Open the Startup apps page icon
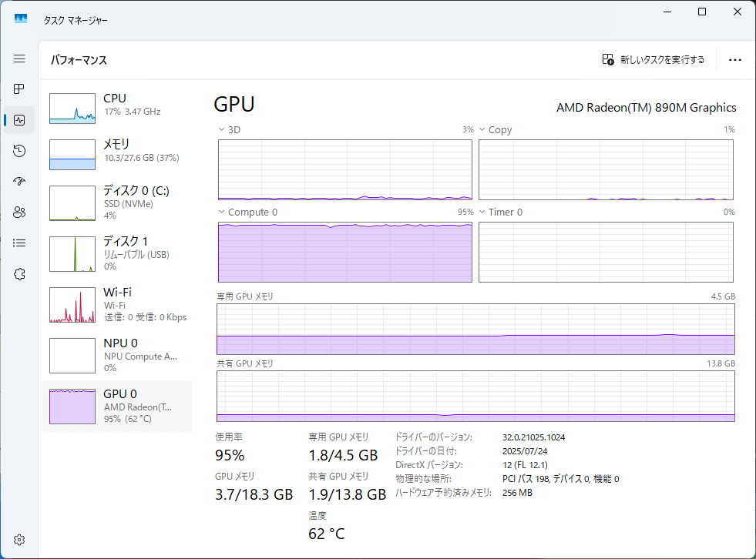The image size is (756, 559). (x=19, y=182)
